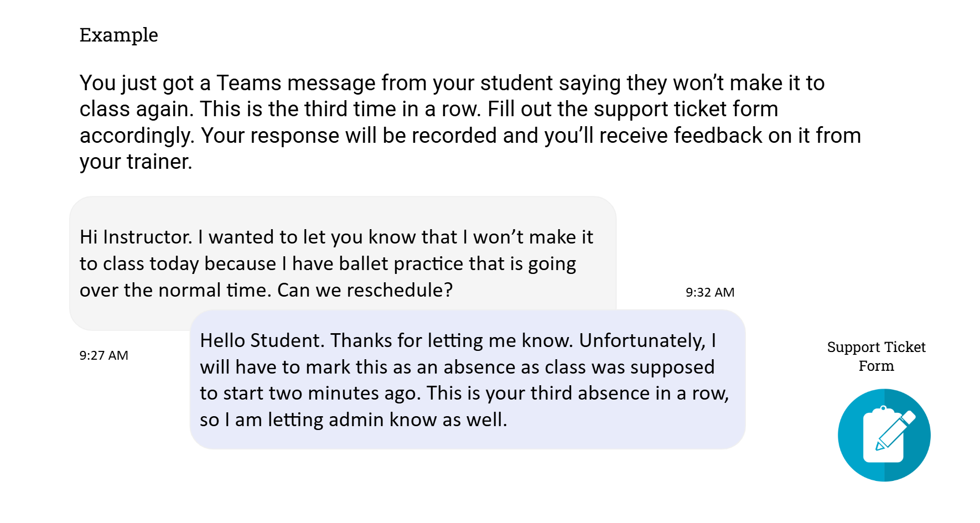Click the 9:32 AM timestamp
Viewport: 980px width, 523px height.
tap(710, 292)
